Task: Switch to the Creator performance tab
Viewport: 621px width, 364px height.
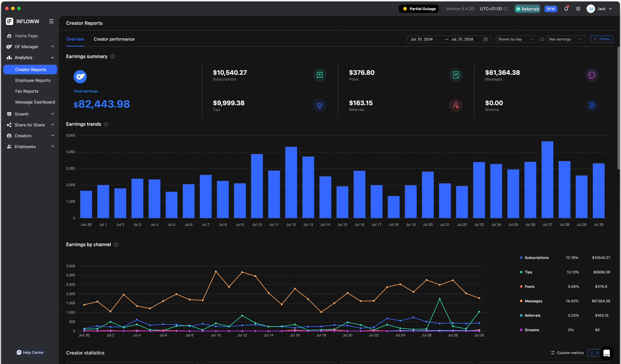Action: tap(114, 39)
